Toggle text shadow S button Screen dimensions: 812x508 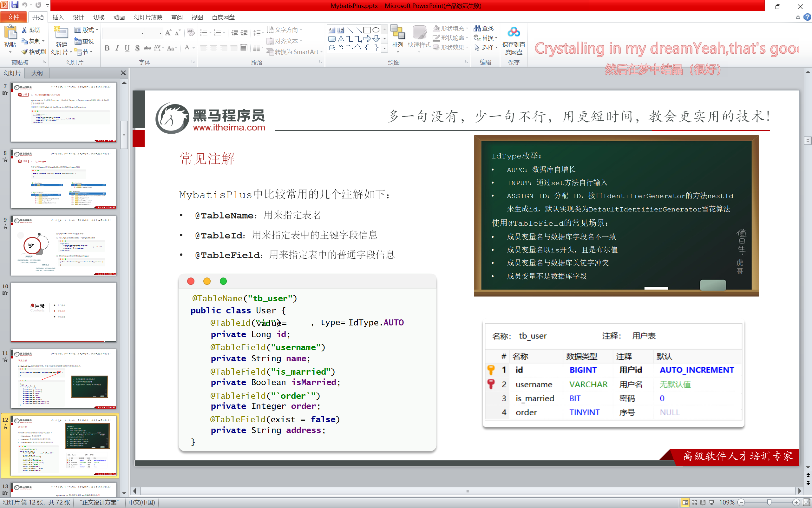[137, 48]
